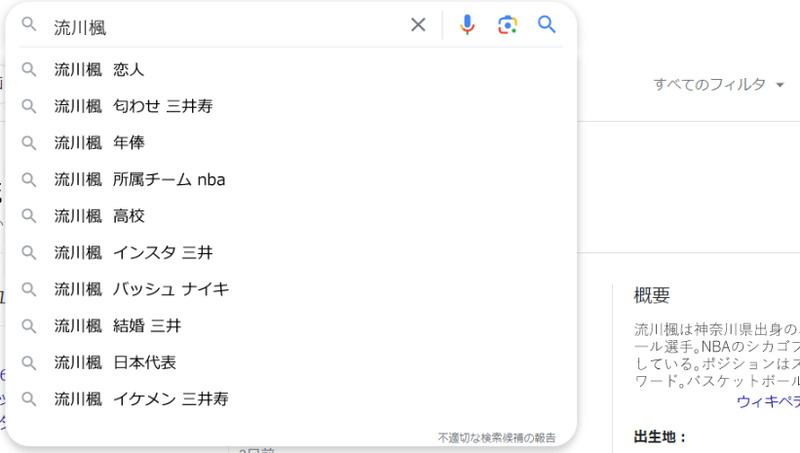Viewport: 800px width, 453px height.
Task: Select suggestion 流川楓 恋人
Action: click(99, 70)
